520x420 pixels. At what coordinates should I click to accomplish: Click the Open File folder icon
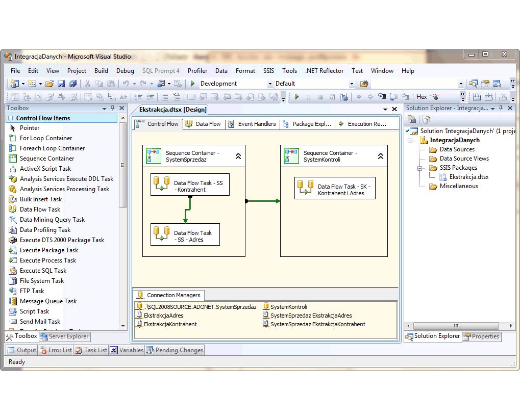click(x=49, y=84)
